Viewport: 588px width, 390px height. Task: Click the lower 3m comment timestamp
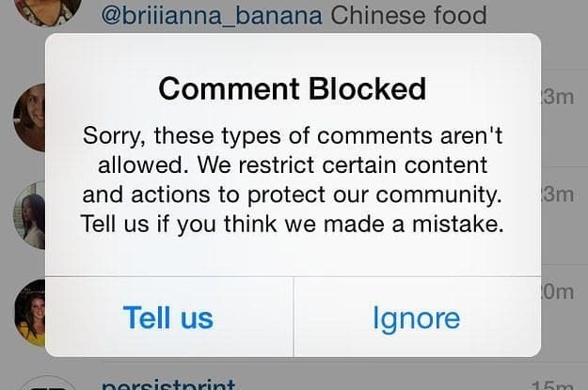pos(557,195)
